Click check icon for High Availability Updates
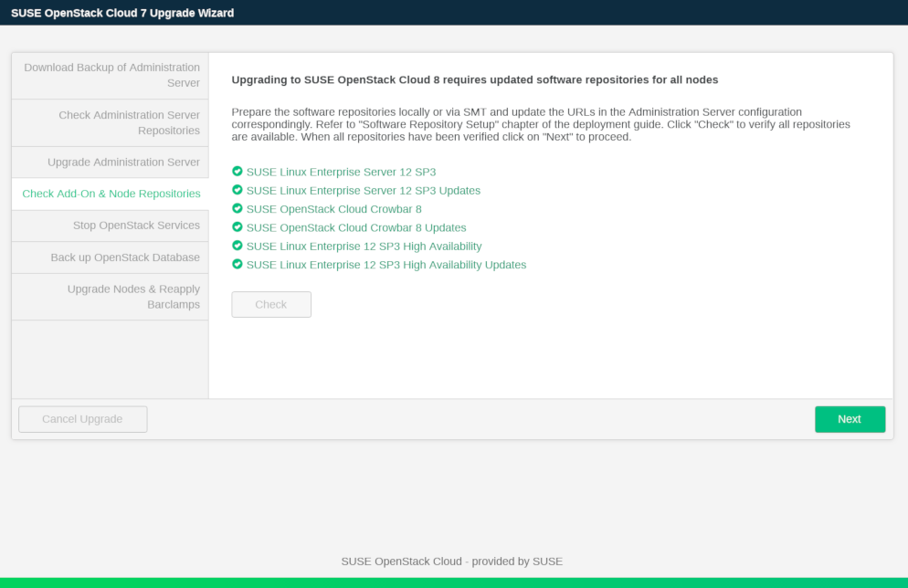Image resolution: width=908 pixels, height=588 pixels. click(x=238, y=265)
